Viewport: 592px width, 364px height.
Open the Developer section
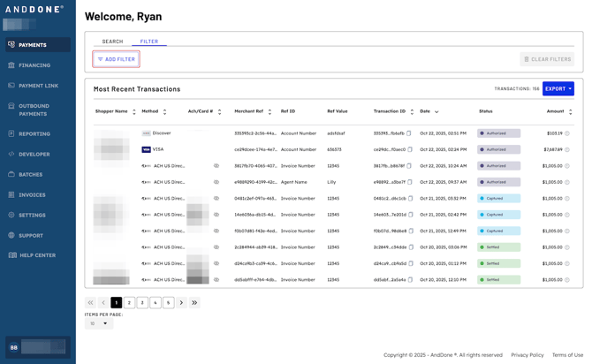tap(34, 154)
